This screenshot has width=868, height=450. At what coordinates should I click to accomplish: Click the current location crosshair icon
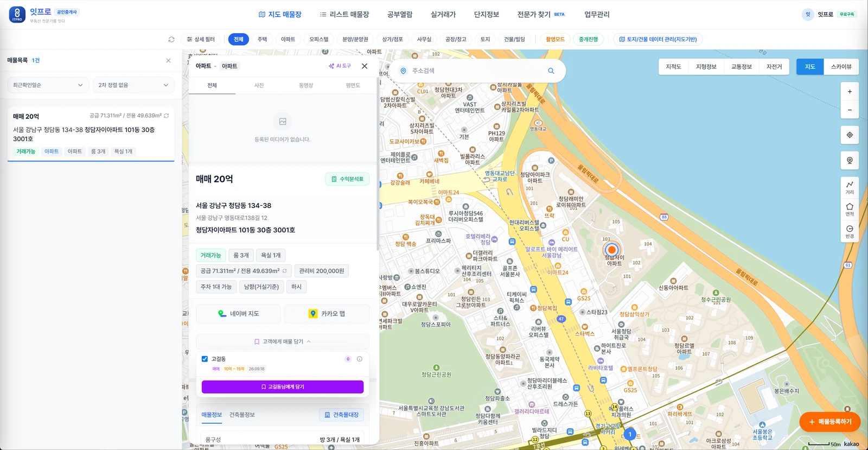[850, 135]
